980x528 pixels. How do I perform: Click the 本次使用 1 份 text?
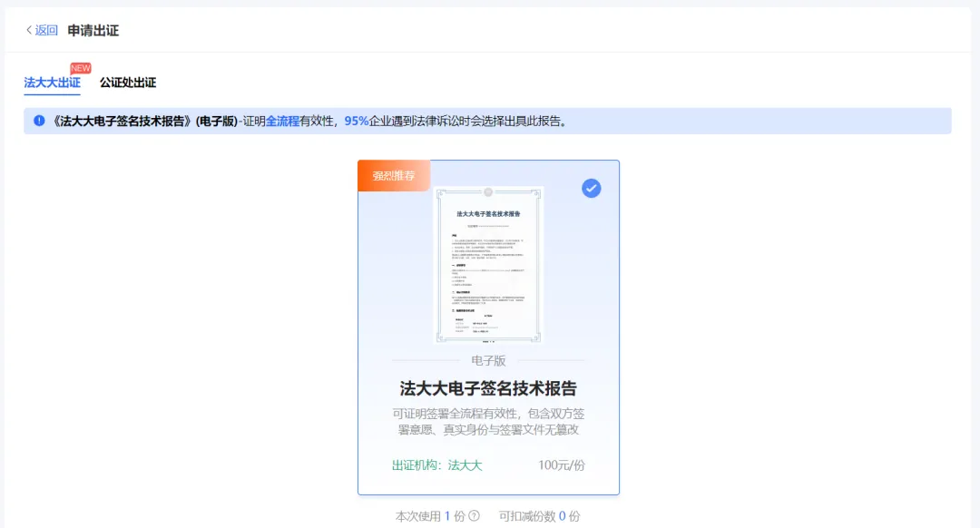(x=430, y=516)
